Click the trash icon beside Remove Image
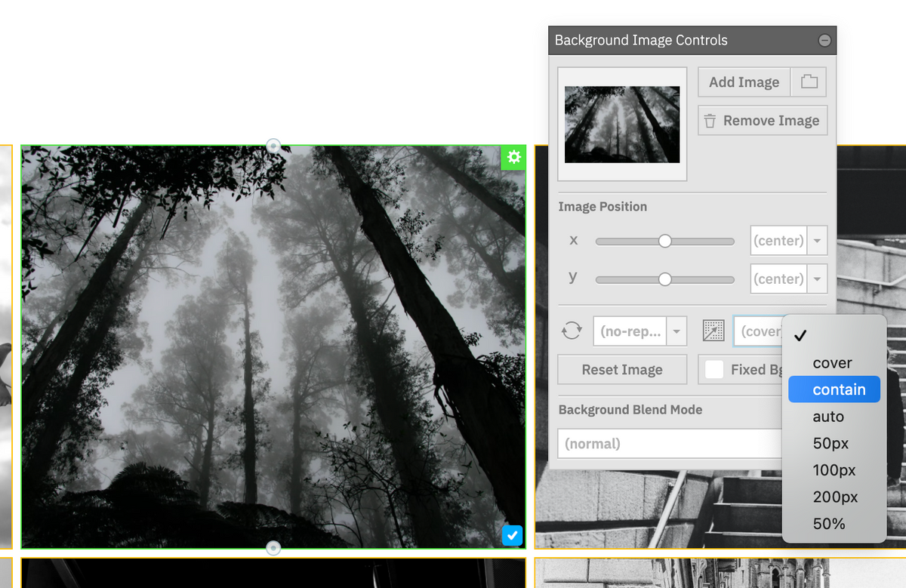This screenshot has height=588, width=906. (710, 120)
